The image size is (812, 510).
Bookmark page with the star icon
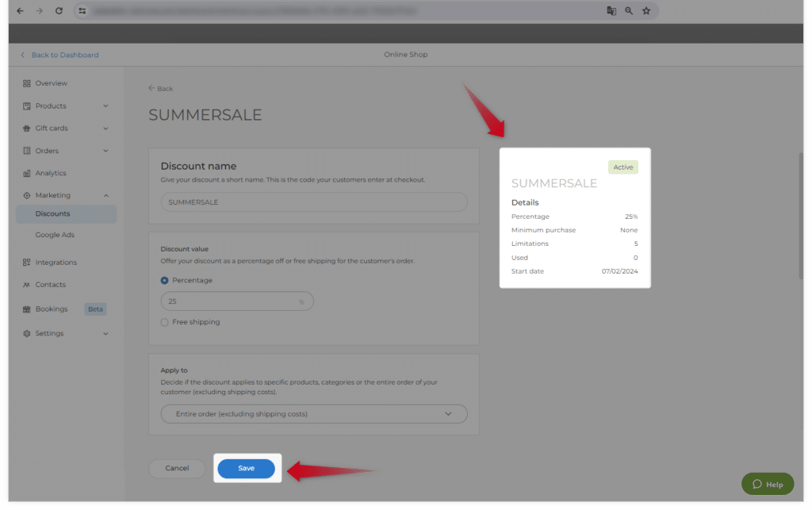coord(646,11)
